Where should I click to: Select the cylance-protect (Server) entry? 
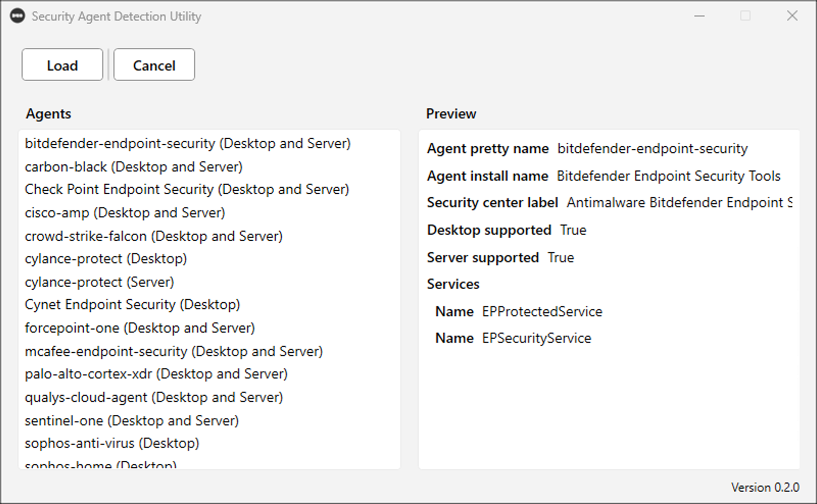(100, 282)
